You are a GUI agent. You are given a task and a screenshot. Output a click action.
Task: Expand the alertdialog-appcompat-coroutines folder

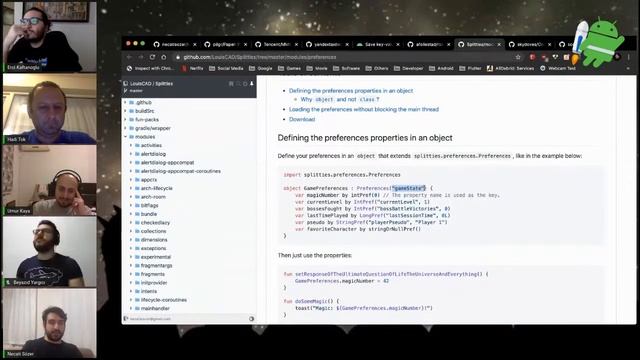click(131, 171)
